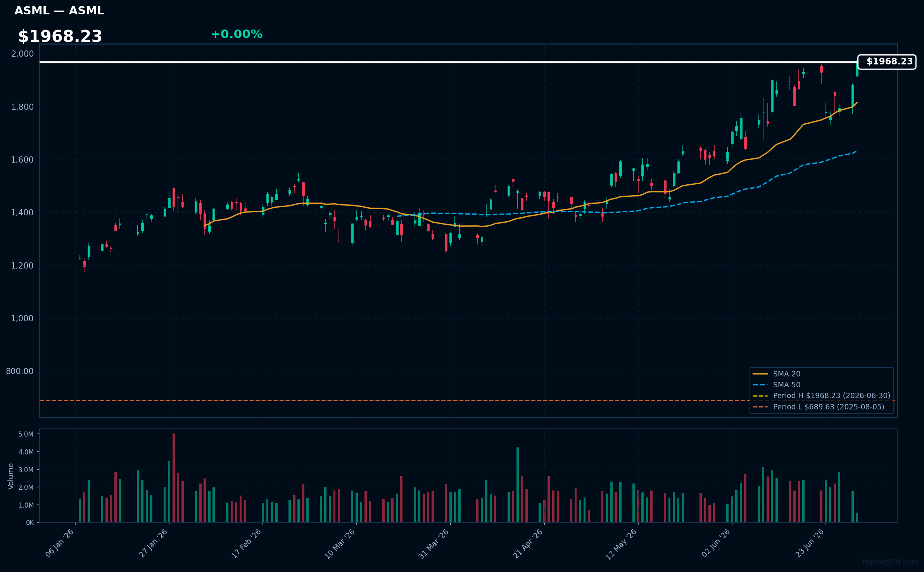Click the 2.0M volume axis label
The image size is (924, 572).
coord(26,487)
